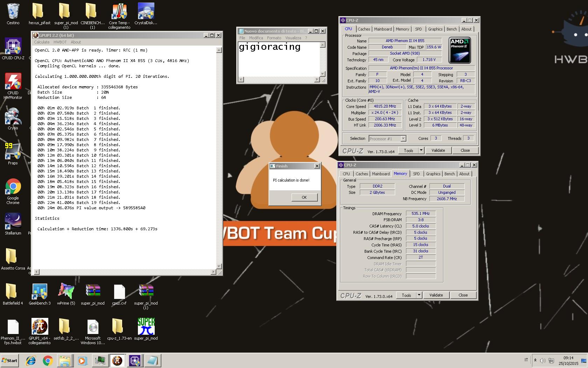This screenshot has width=588, height=368.
Task: Click Close in top CPU-Z window
Action: click(465, 150)
